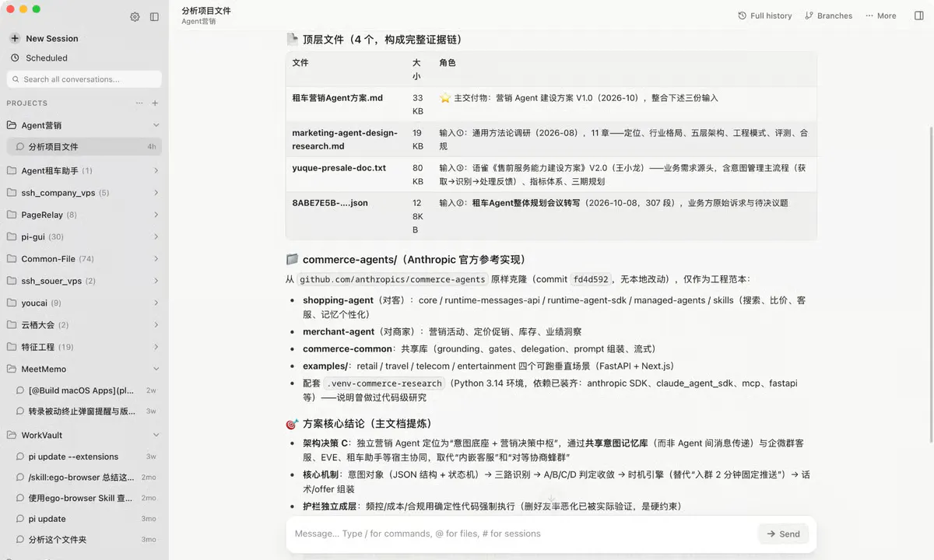Click the yuque-presale-doc.txt file name
934x560 pixels.
coord(339,167)
